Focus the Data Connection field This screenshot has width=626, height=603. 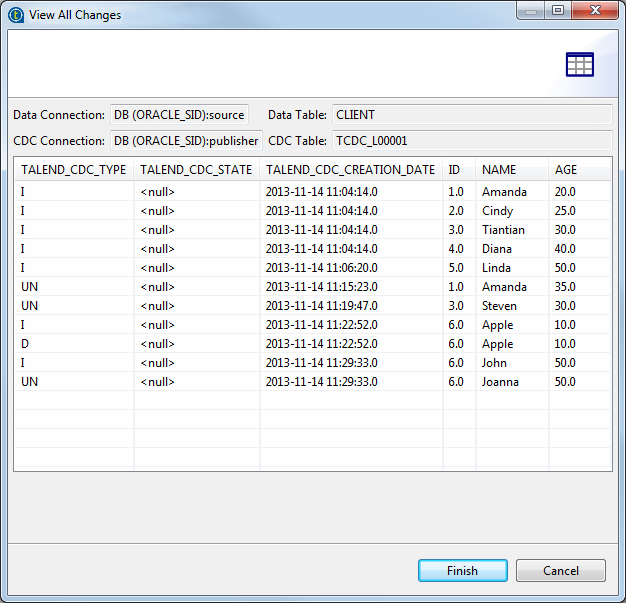point(178,115)
